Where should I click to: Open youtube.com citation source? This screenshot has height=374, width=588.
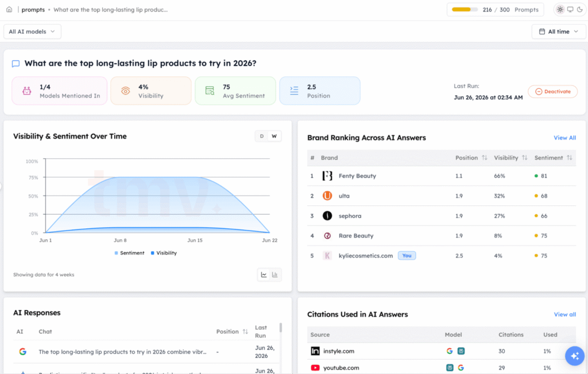click(x=341, y=368)
